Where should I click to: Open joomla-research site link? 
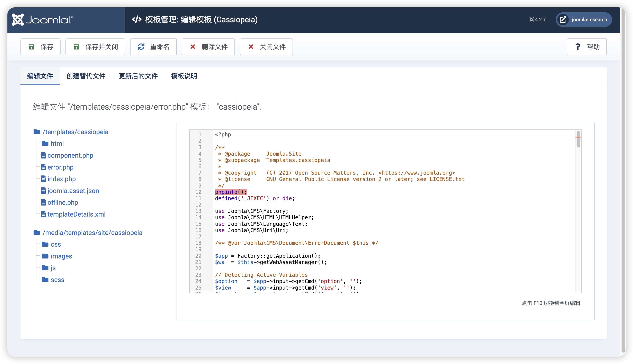coord(583,19)
